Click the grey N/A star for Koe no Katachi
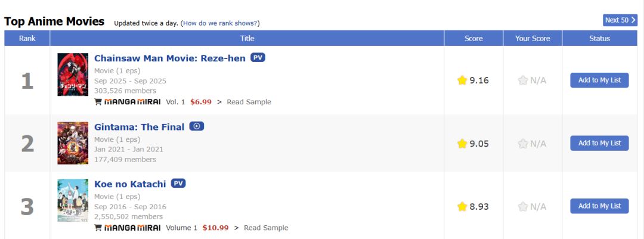Screen dimensions: 644x239 coord(523,207)
